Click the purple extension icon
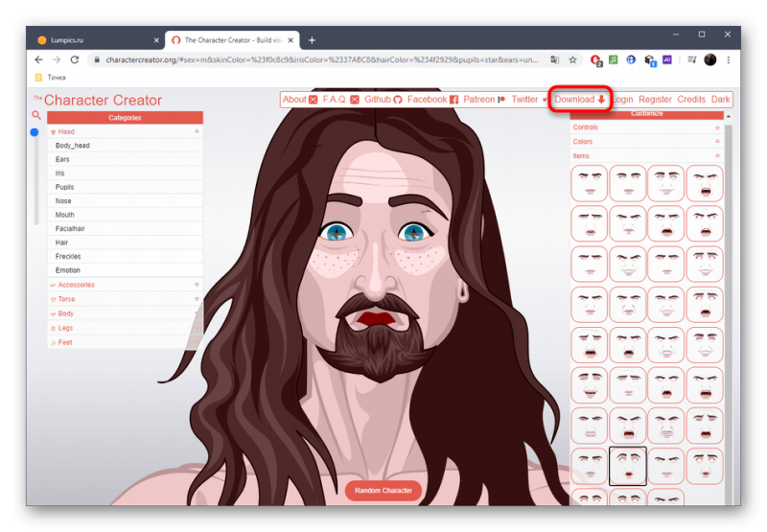Screen dimensions: 767x532 pyautogui.click(x=667, y=59)
